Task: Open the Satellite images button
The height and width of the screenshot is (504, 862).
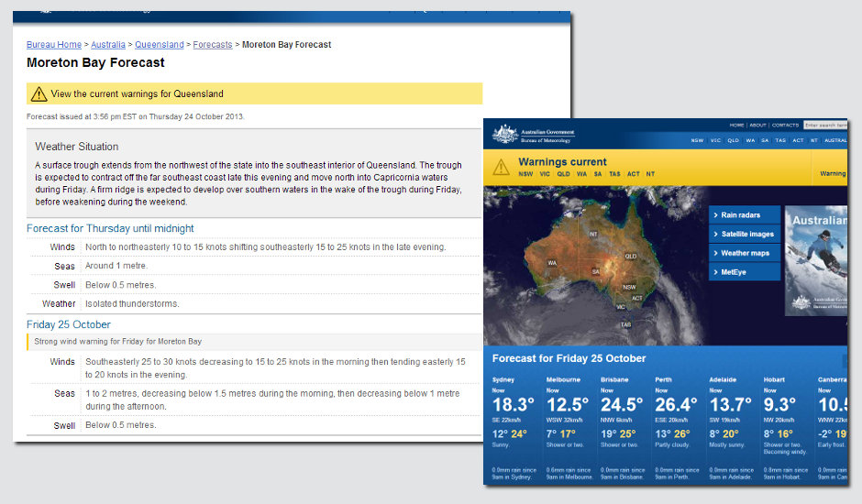Action: [x=745, y=235]
